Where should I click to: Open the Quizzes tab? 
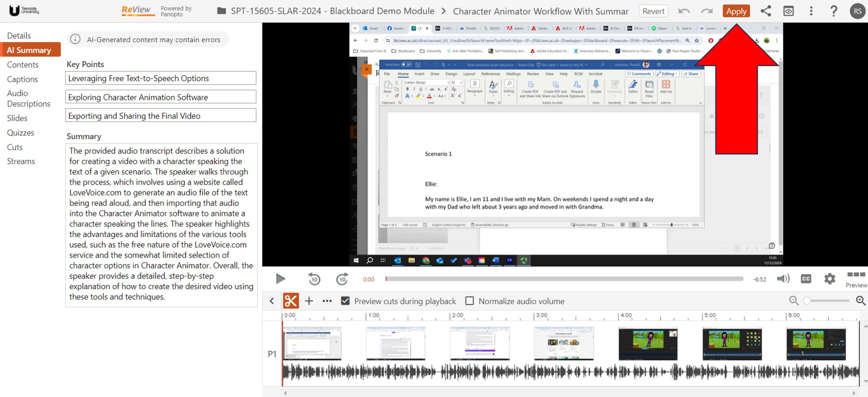(21, 133)
